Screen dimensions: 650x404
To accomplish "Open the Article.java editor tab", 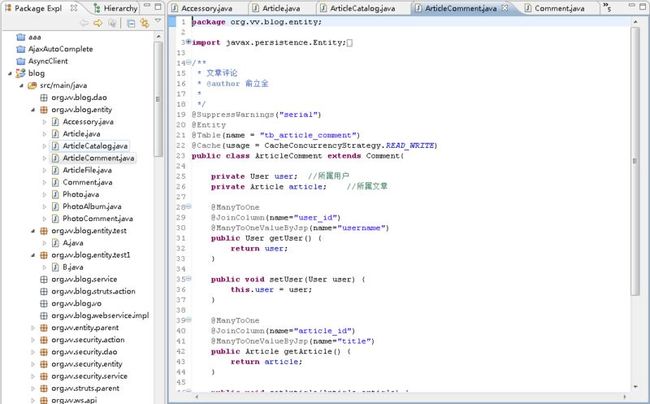I will [276, 8].
